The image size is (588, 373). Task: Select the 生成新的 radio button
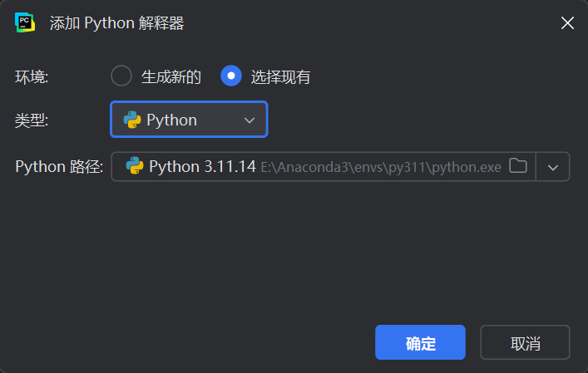click(x=121, y=76)
